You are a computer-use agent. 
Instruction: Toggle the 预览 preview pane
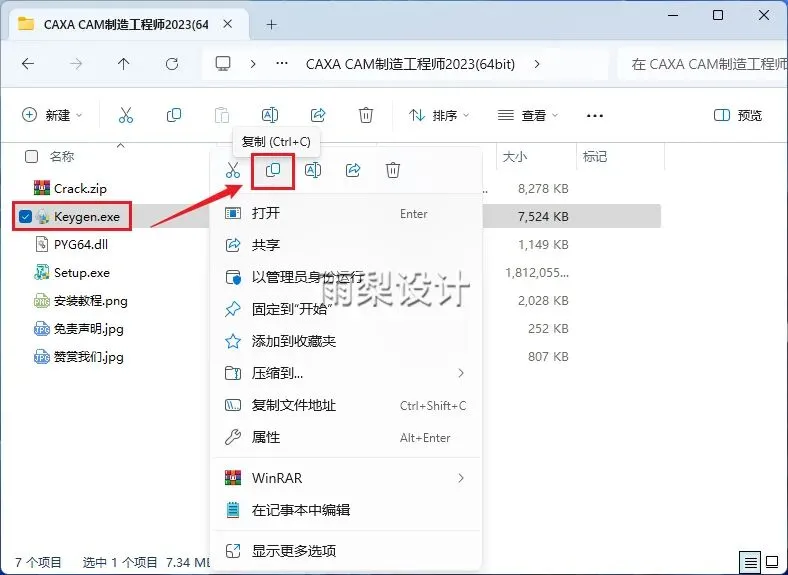(x=738, y=115)
